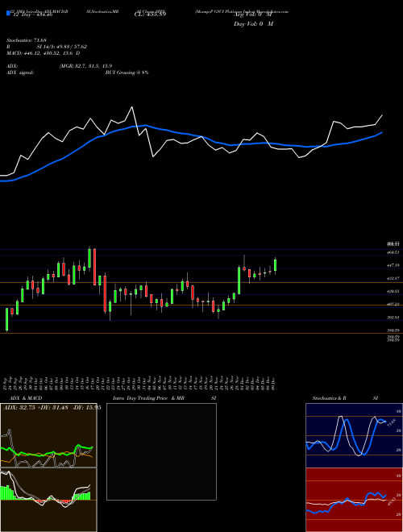The image size is (403, 532).
Task: Click the tall green breakout candle in late November
Action: pyautogui.click(x=239, y=281)
